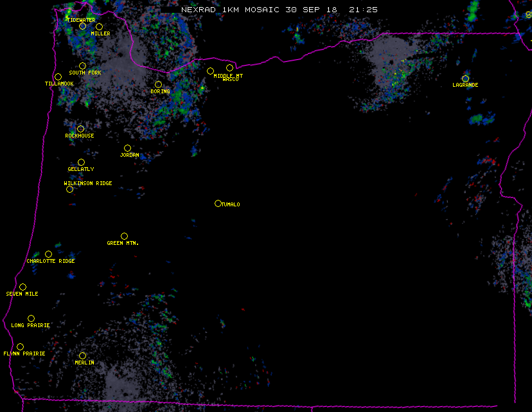Screen dimensions: 532x412
Task: Select the Seven Mile station circle
Action: pos(22,287)
